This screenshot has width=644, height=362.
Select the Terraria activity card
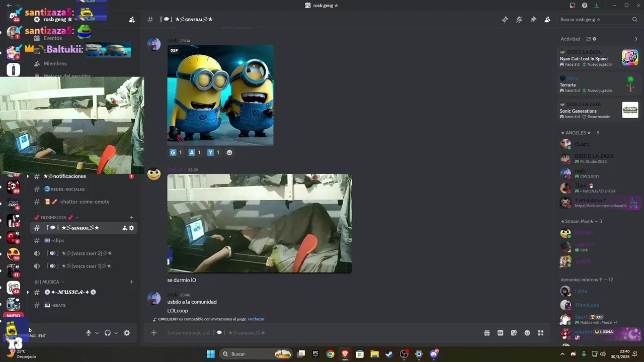click(x=599, y=84)
